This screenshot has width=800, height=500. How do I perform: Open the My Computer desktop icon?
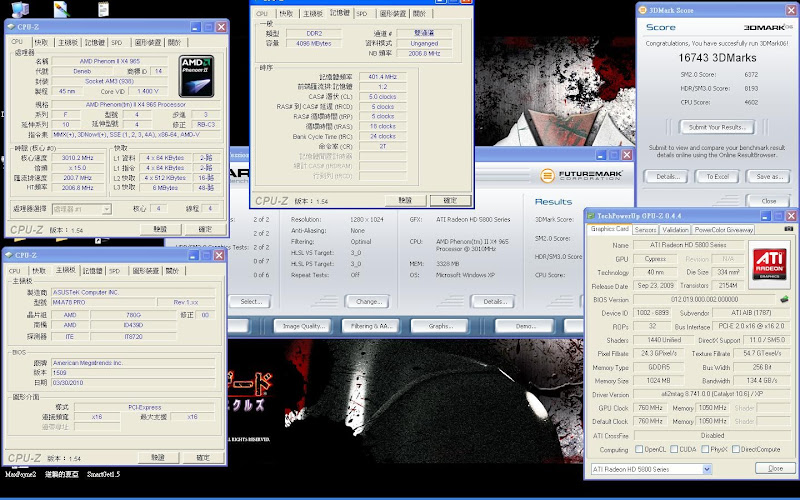coord(20,11)
